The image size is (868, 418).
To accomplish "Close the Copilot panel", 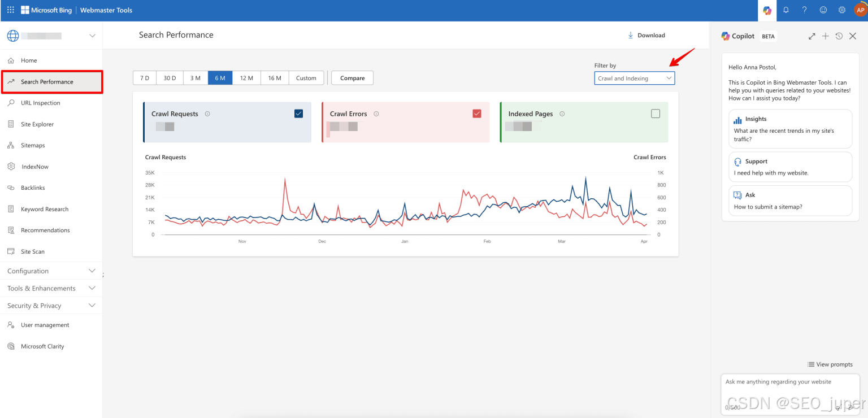I will [x=853, y=36].
